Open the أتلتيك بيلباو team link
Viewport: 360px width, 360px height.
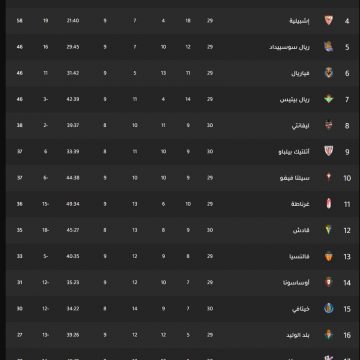coord(294,152)
